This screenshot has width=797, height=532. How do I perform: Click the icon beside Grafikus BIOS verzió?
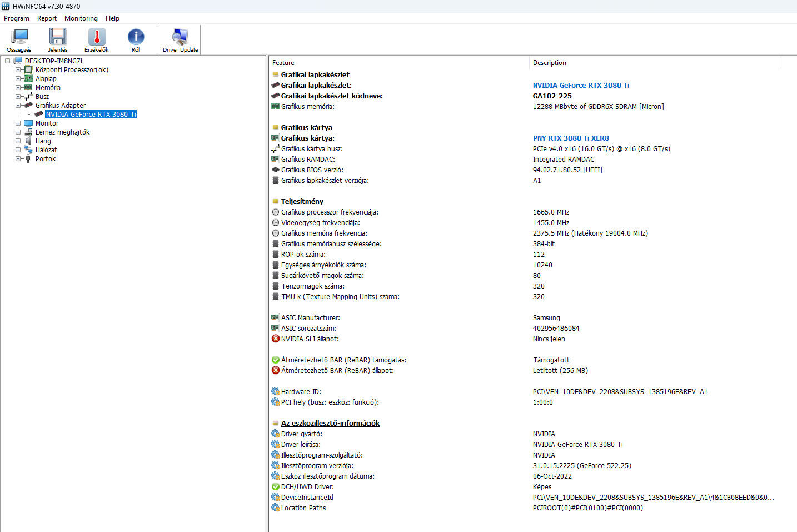pos(275,170)
